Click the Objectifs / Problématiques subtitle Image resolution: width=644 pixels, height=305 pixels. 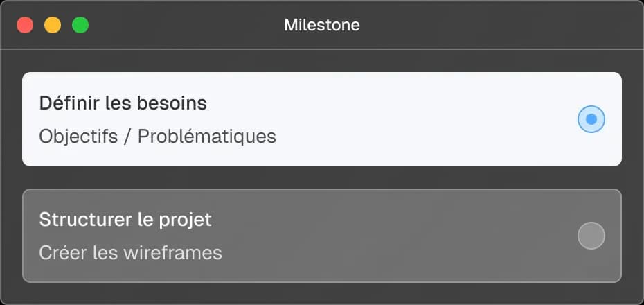click(x=157, y=136)
